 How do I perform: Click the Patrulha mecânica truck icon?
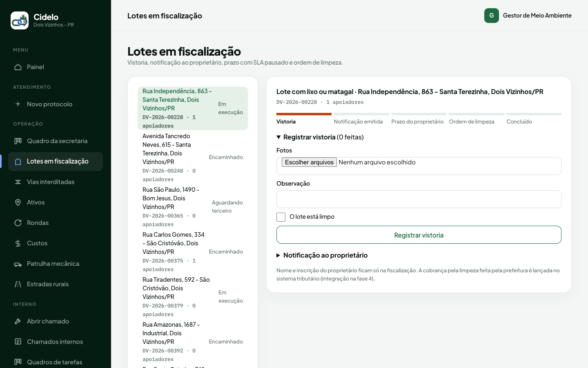(x=18, y=264)
